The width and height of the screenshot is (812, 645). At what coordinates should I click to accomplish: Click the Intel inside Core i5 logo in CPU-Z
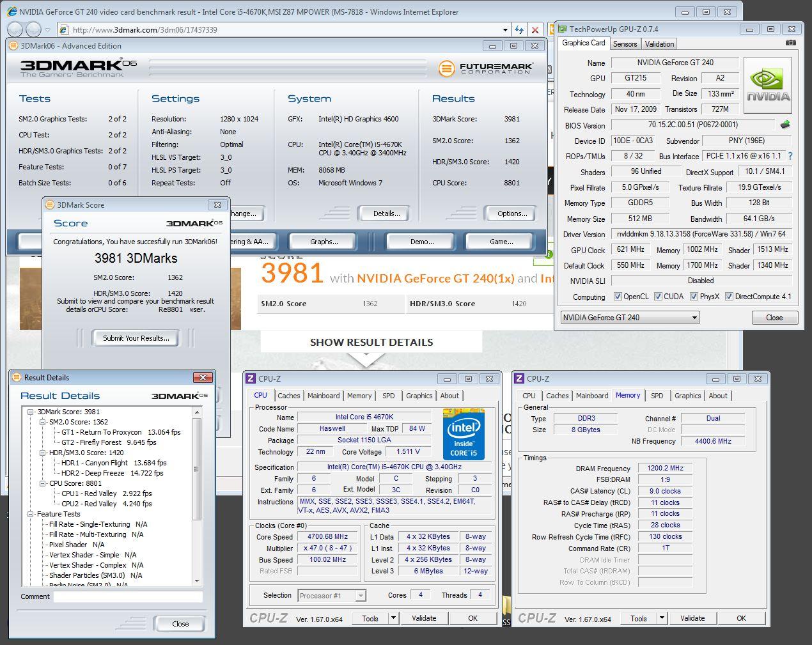point(464,434)
